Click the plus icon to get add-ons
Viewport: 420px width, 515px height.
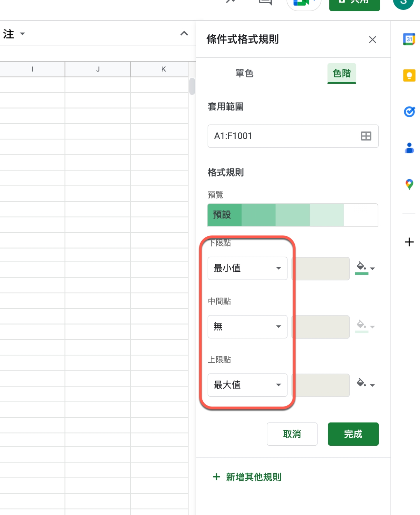[x=409, y=242]
